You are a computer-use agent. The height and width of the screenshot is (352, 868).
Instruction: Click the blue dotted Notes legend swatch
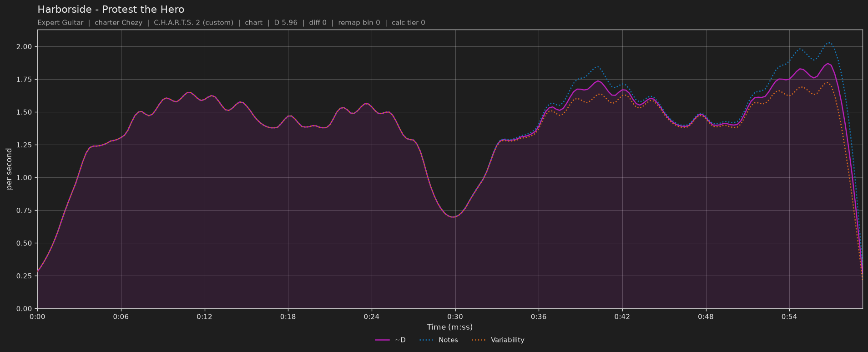[426, 340]
